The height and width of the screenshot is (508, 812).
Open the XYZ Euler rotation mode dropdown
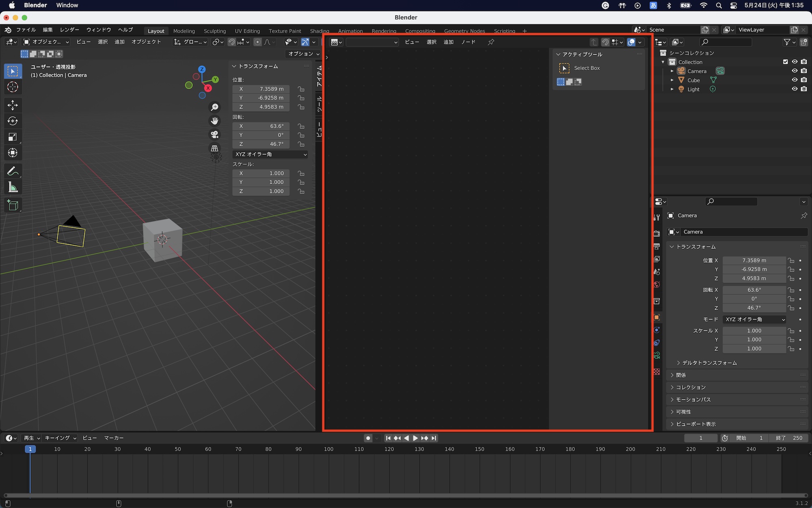click(270, 154)
